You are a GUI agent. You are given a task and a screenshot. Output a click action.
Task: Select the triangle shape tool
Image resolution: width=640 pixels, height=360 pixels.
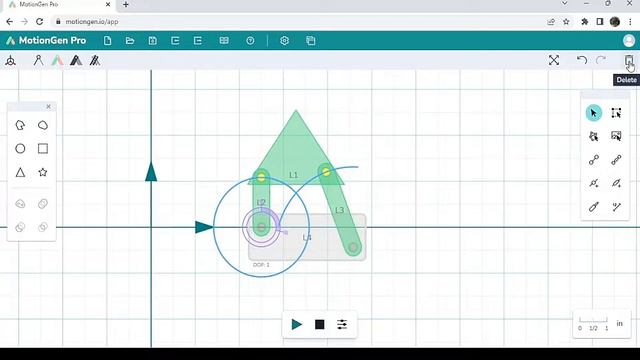[x=20, y=172]
